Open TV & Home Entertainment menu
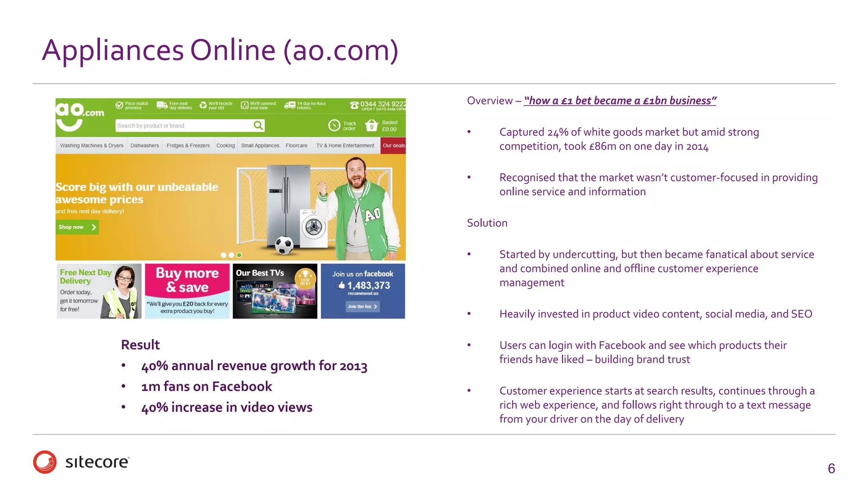The width and height of the screenshot is (868, 488). pyautogui.click(x=345, y=146)
